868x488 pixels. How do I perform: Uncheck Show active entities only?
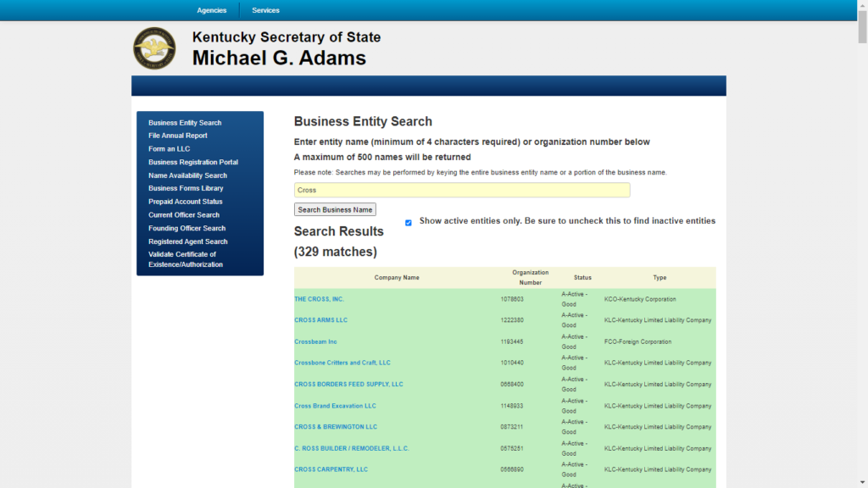pyautogui.click(x=409, y=222)
